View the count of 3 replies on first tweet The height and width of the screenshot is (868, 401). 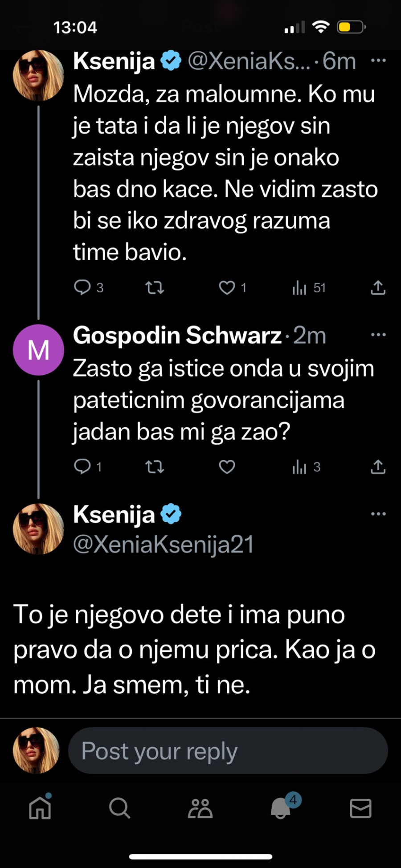point(100,288)
